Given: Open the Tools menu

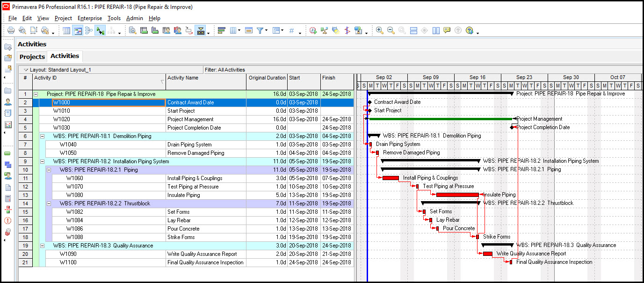Looking at the screenshot, I should pyautogui.click(x=114, y=18).
